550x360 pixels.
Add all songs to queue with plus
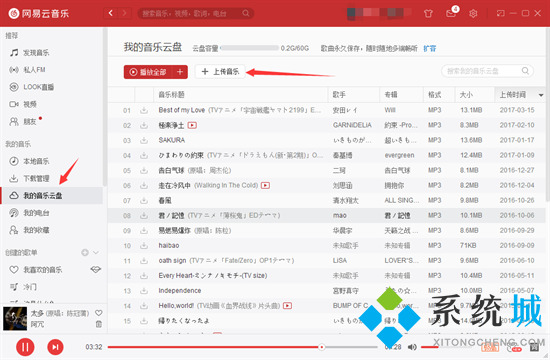tap(180, 72)
